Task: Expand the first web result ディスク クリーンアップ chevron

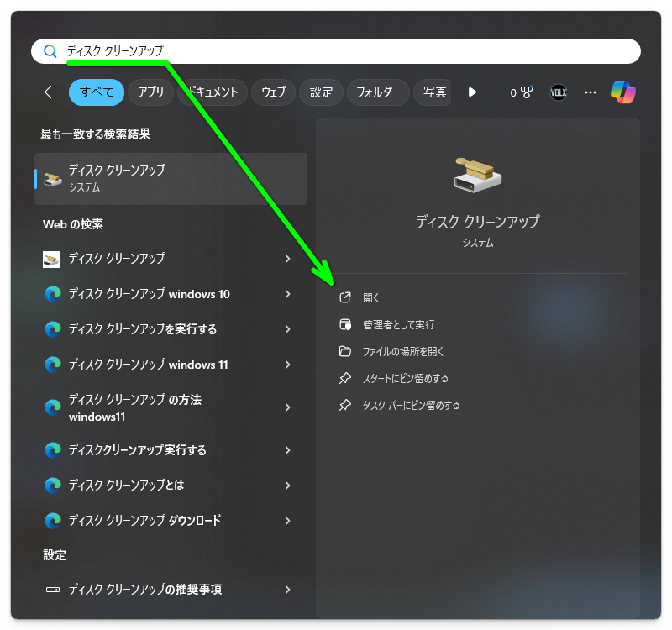Action: tap(287, 259)
